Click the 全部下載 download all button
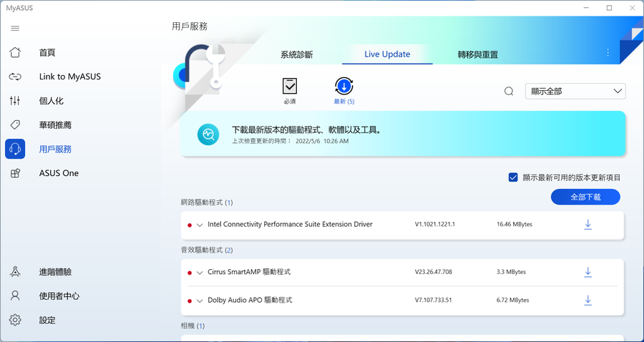644x342 pixels. [x=585, y=197]
